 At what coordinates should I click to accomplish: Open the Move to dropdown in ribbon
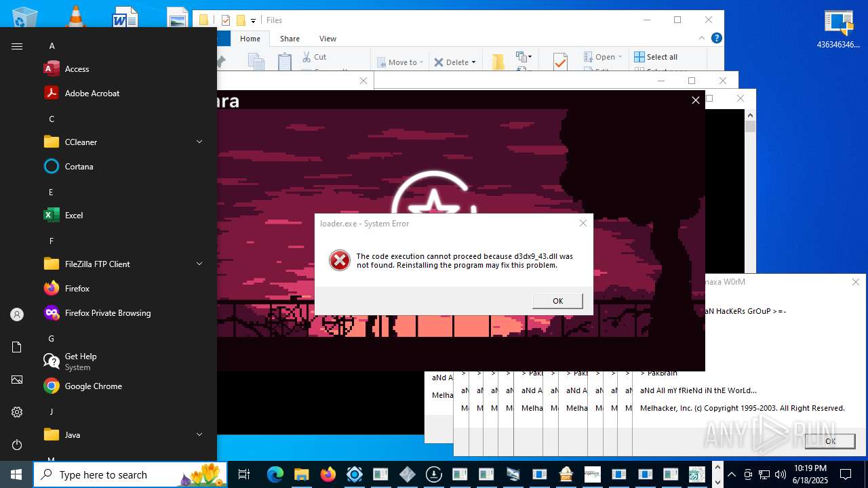coord(400,62)
